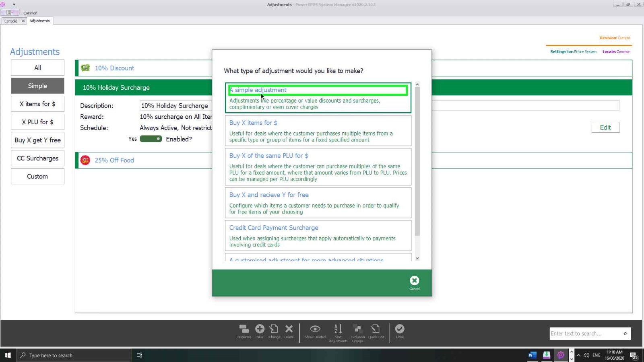Click the 'Enter text to search' field

[586, 333]
